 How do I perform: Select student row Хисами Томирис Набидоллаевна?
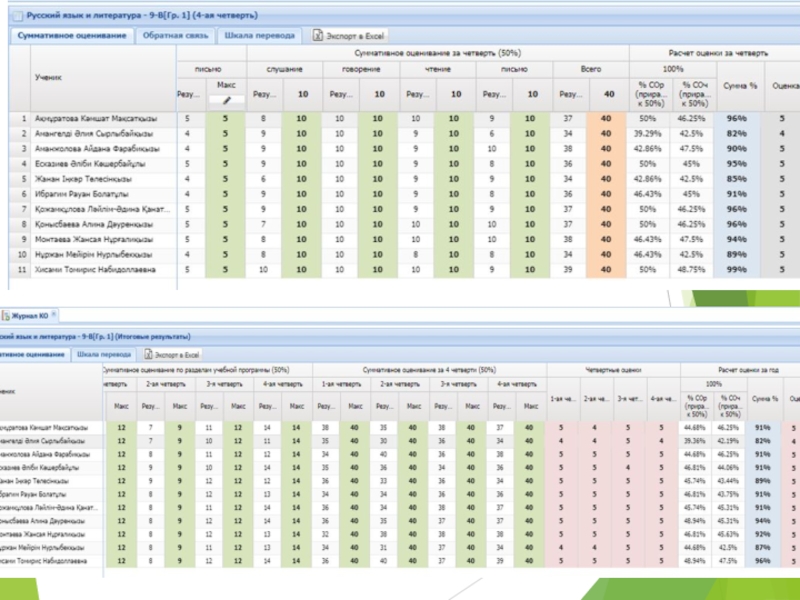coord(95,269)
